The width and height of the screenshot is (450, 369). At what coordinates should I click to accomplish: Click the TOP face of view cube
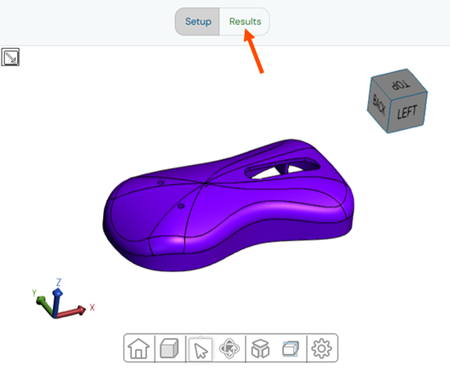tap(399, 84)
